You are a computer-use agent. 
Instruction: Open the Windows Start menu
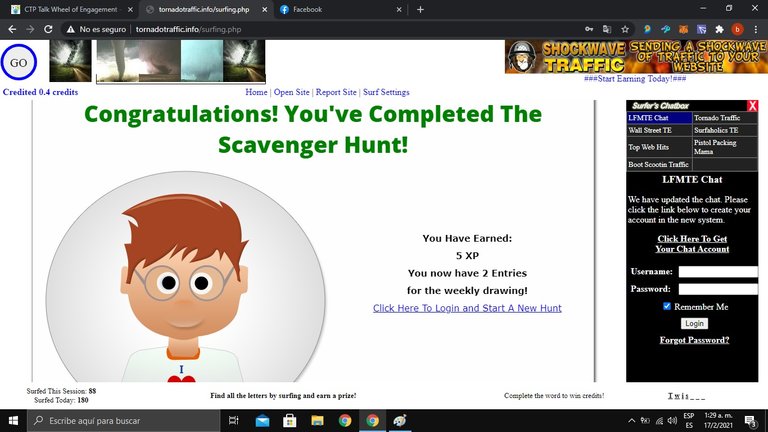click(13, 421)
